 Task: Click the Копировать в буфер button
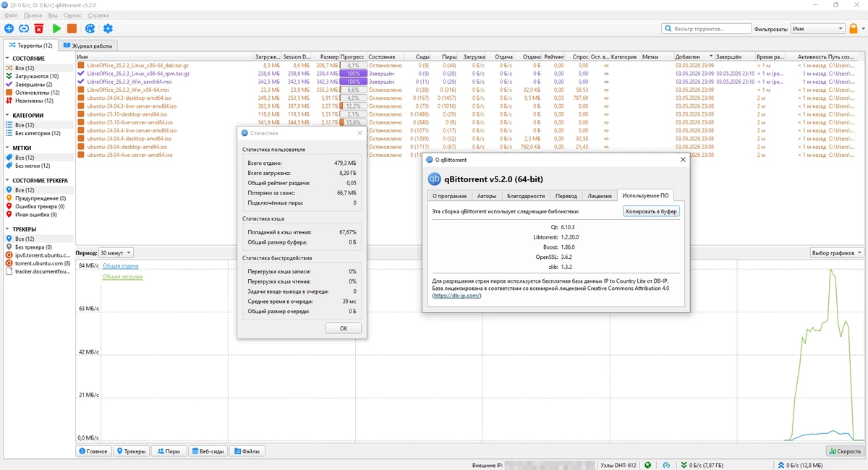652,211
